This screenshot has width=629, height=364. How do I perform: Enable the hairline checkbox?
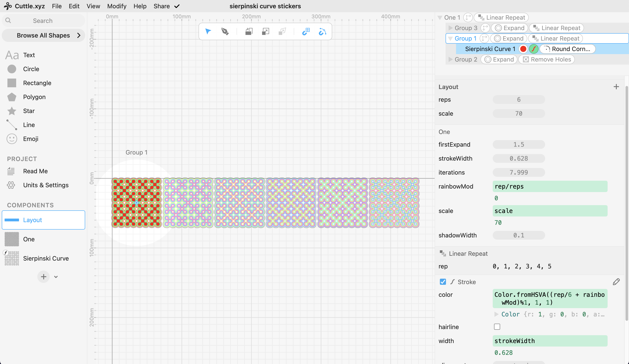point(497,327)
